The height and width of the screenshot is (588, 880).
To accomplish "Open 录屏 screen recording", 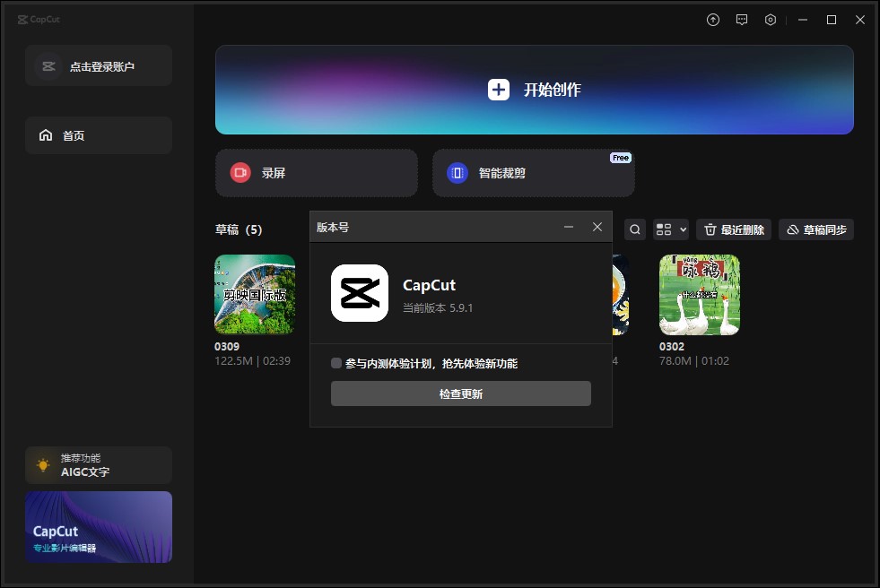I will pyautogui.click(x=317, y=173).
